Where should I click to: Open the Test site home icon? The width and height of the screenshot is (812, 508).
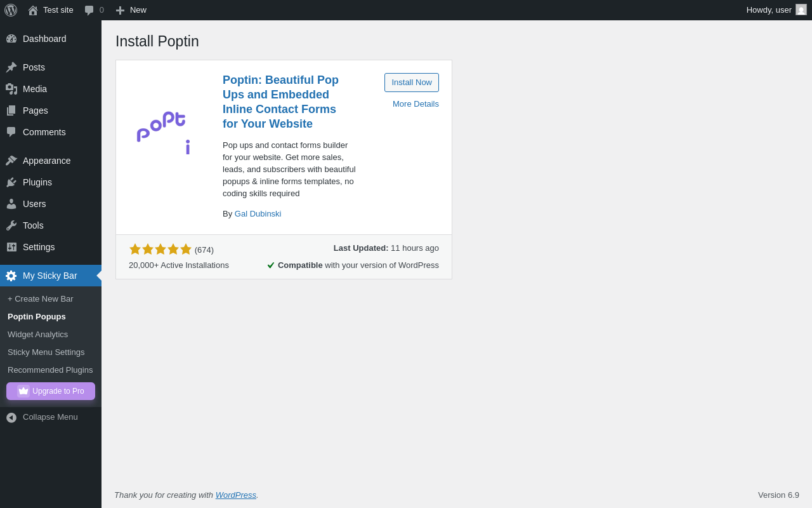(x=33, y=10)
